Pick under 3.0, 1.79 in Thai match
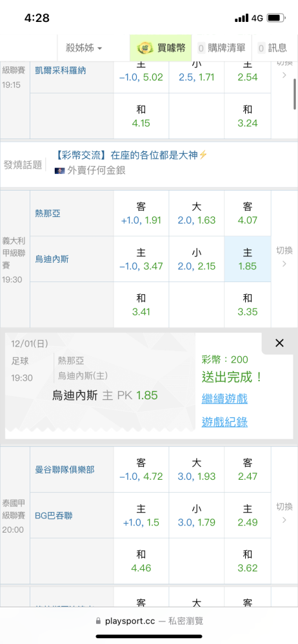The width and height of the screenshot is (298, 644). [197, 515]
